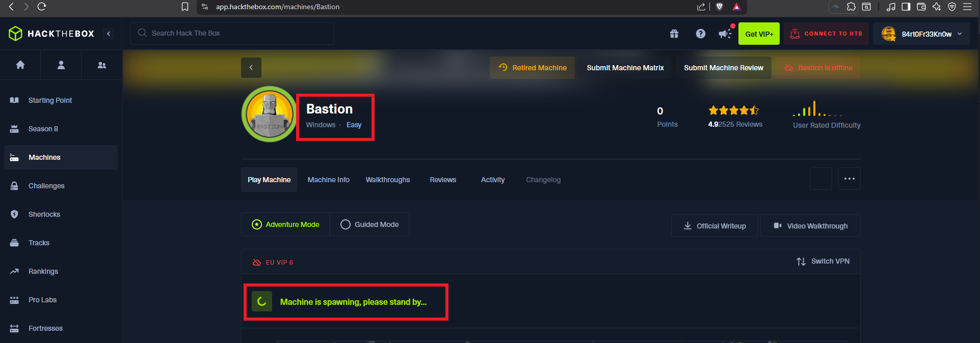Download the Official Writeup
The width and height of the screenshot is (980, 343).
pyautogui.click(x=714, y=225)
